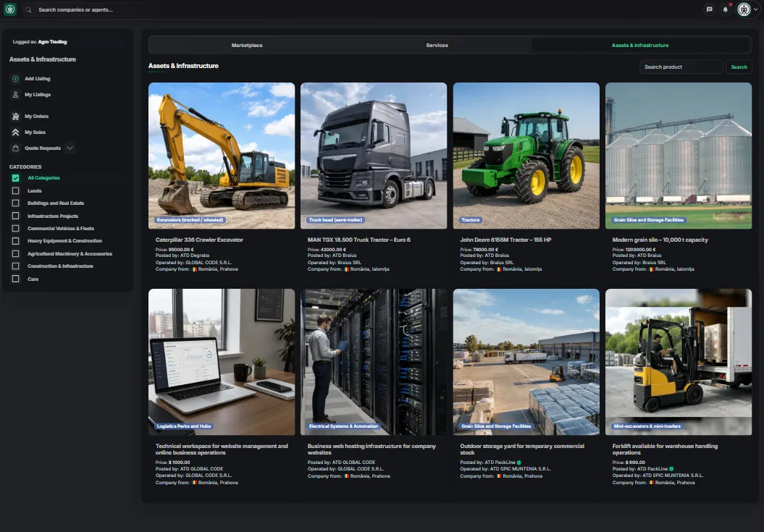
Task: Open Add Listing in the sidebar
Action: point(38,78)
